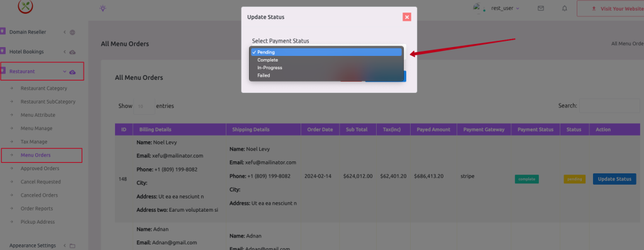This screenshot has height=250, width=644.
Task: View Canceled Orders list
Action: [x=39, y=195]
